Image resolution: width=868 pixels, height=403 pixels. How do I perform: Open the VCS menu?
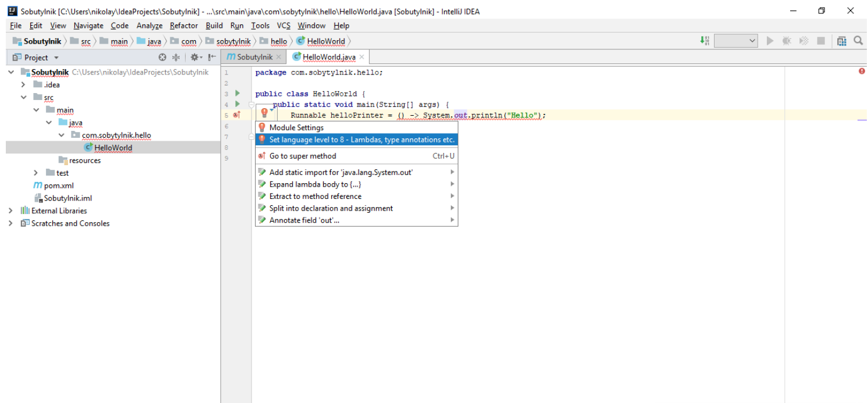(x=284, y=26)
